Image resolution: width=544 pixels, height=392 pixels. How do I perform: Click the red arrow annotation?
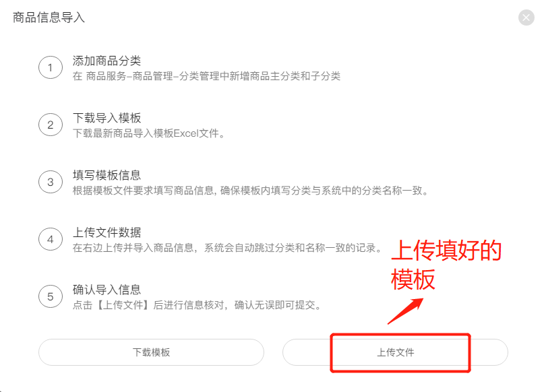405,311
